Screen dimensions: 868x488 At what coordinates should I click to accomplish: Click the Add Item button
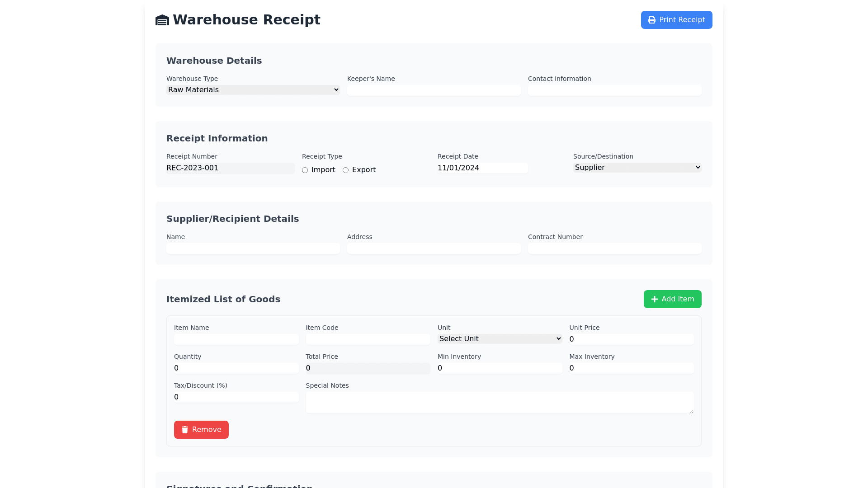coord(672,299)
